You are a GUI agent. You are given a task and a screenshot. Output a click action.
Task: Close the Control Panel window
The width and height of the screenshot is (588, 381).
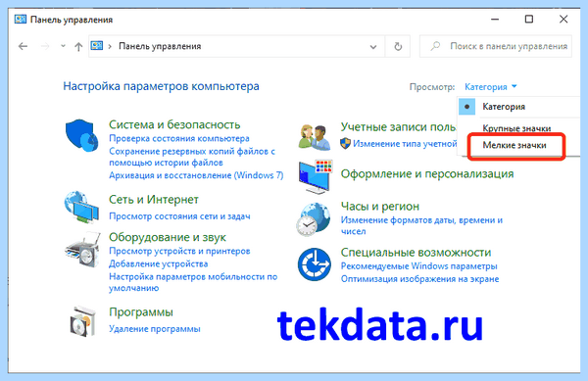tap(563, 20)
